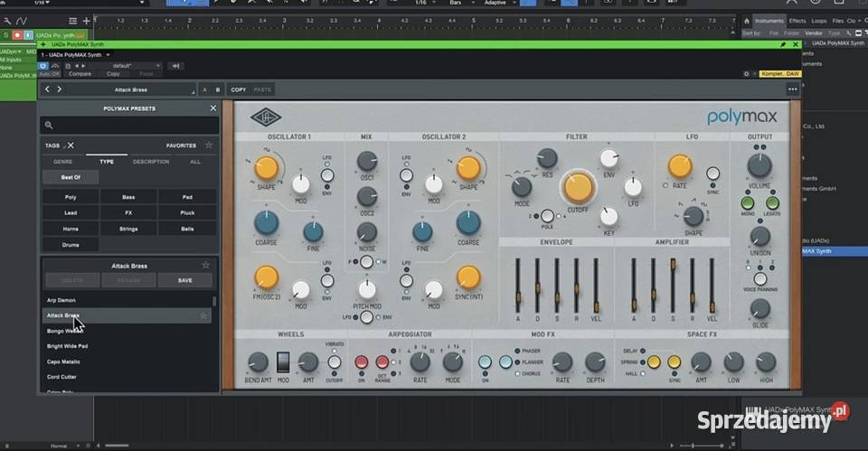Open the Loops browser tab

click(x=819, y=21)
